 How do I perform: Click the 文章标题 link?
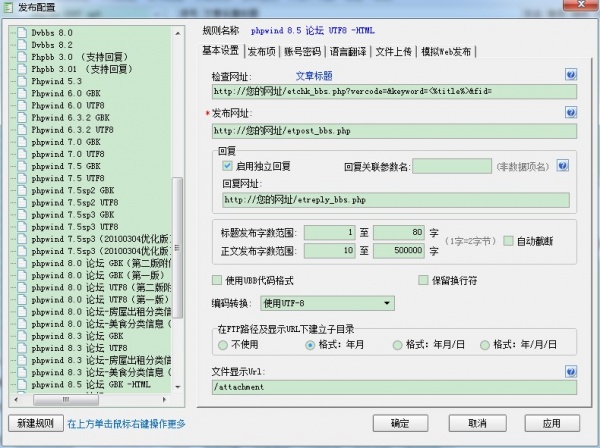[314, 76]
